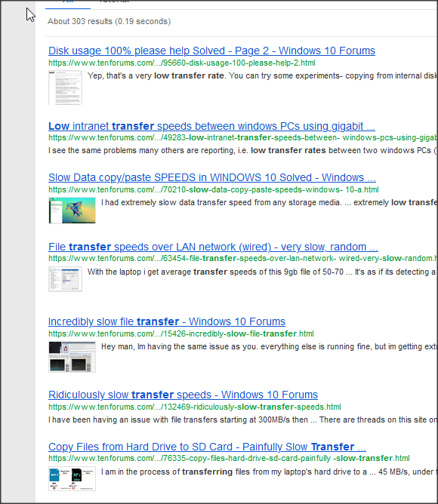Click green URL containing 63454-file-transfer-speeds-over-lan
The height and width of the screenshot is (504, 438).
point(242,259)
